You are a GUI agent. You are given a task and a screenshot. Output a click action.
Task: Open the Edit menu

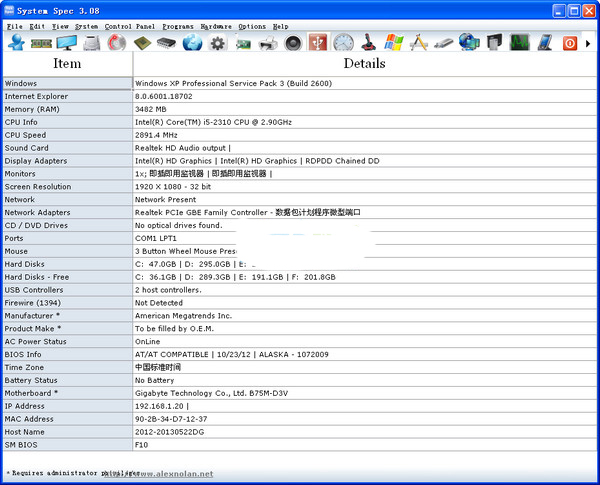[x=37, y=26]
